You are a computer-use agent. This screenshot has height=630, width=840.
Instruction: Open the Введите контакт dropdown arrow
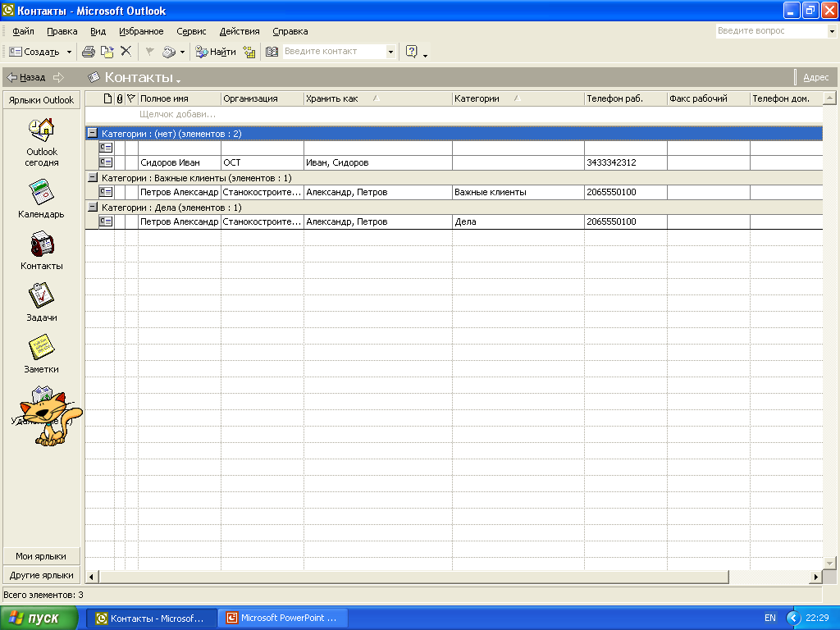[x=390, y=52]
